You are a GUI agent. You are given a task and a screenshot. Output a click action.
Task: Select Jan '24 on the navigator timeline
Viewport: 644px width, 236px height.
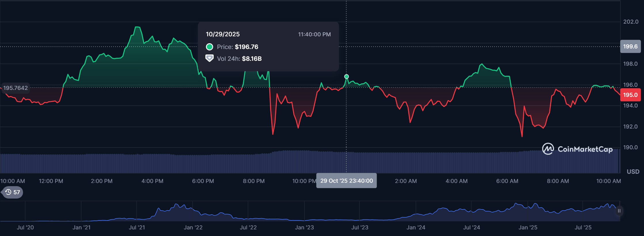pyautogui.click(x=416, y=227)
